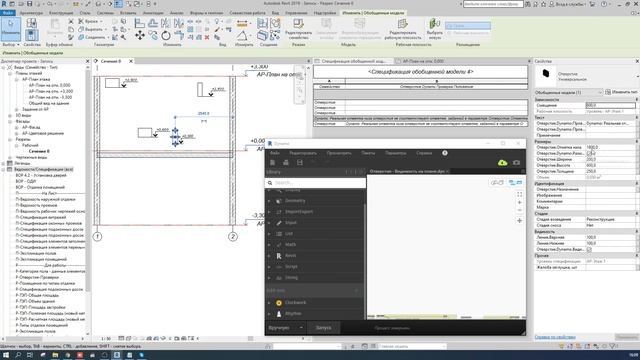640x360 pixels.
Task: Click the Edit Work Plane icon
Action: point(402,29)
